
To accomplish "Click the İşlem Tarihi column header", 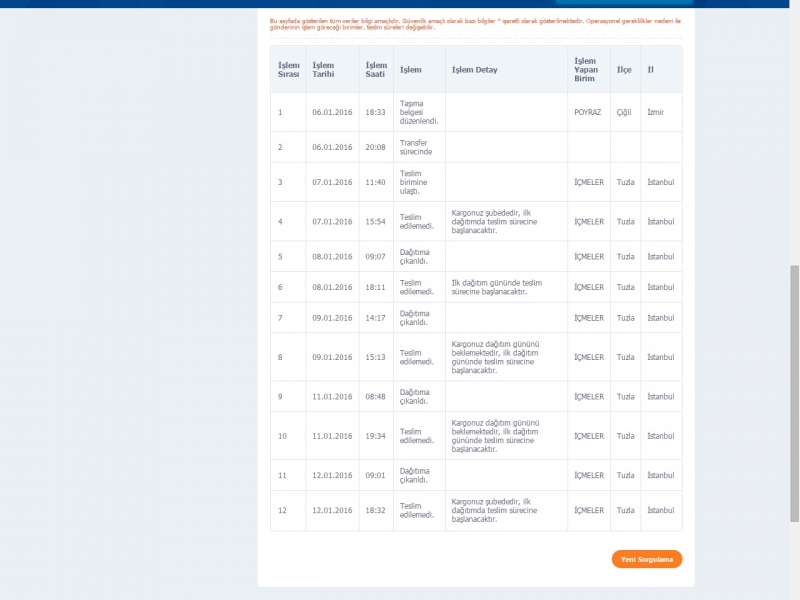I will pyautogui.click(x=323, y=70).
